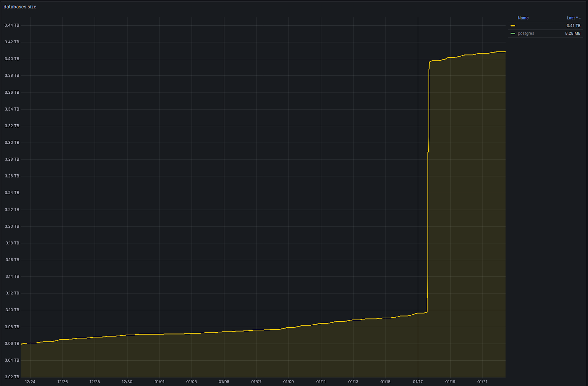Click the 3.40 TB y-axis label
The height and width of the screenshot is (386, 588).
click(x=12, y=59)
